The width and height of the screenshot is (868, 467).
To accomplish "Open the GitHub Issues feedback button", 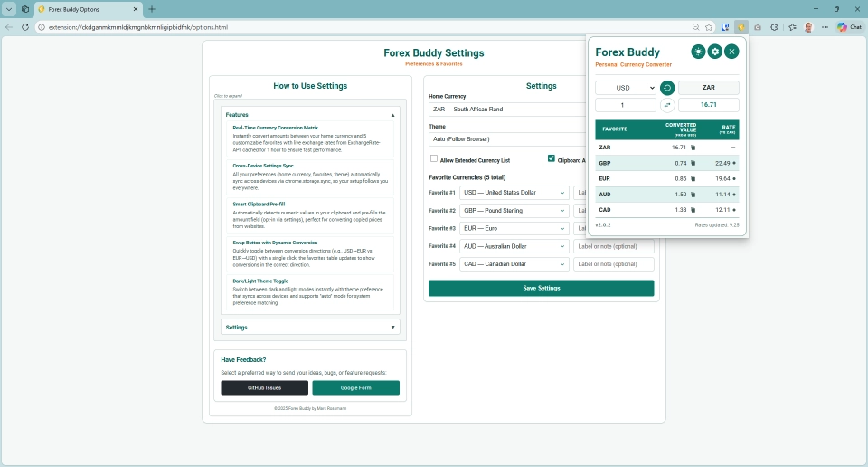I will 263,387.
